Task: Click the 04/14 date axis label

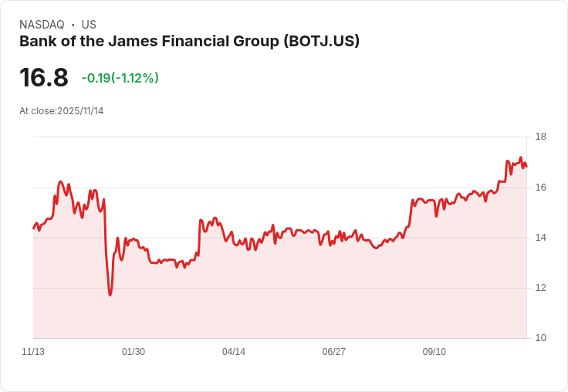Action: point(234,352)
